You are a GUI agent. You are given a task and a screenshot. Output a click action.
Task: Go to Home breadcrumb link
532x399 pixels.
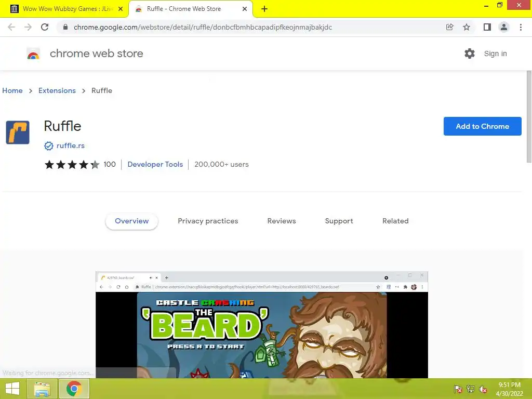click(x=12, y=90)
